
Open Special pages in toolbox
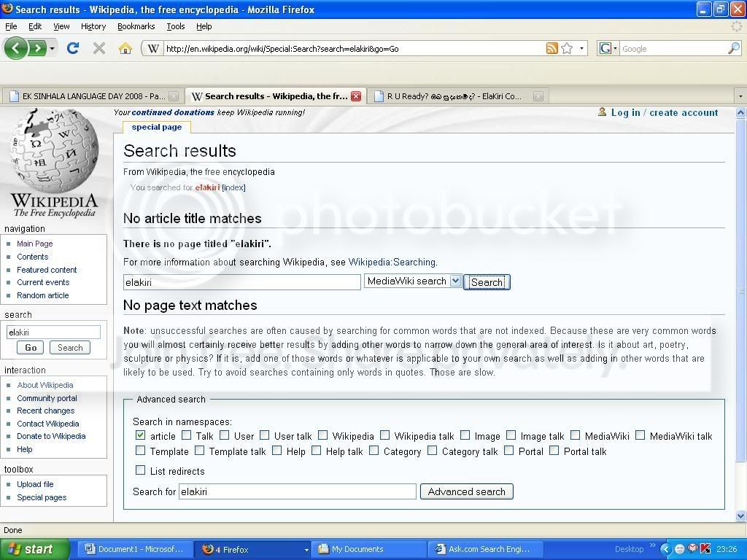click(42, 497)
